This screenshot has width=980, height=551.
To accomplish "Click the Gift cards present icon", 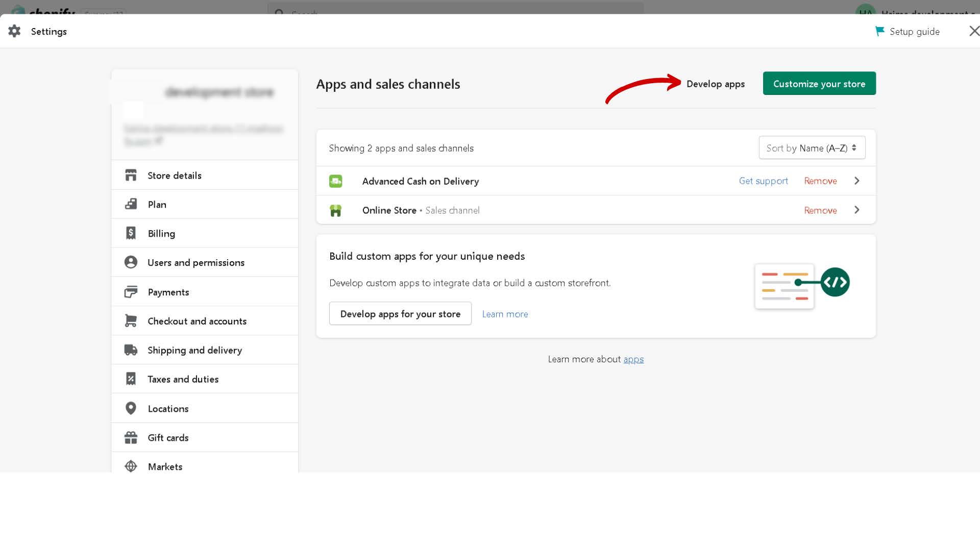I will tap(131, 438).
